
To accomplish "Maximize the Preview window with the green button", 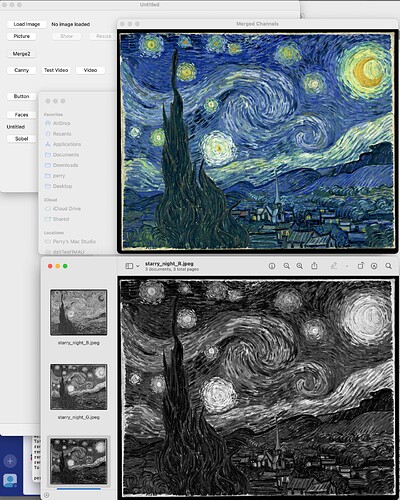I will click(x=65, y=266).
